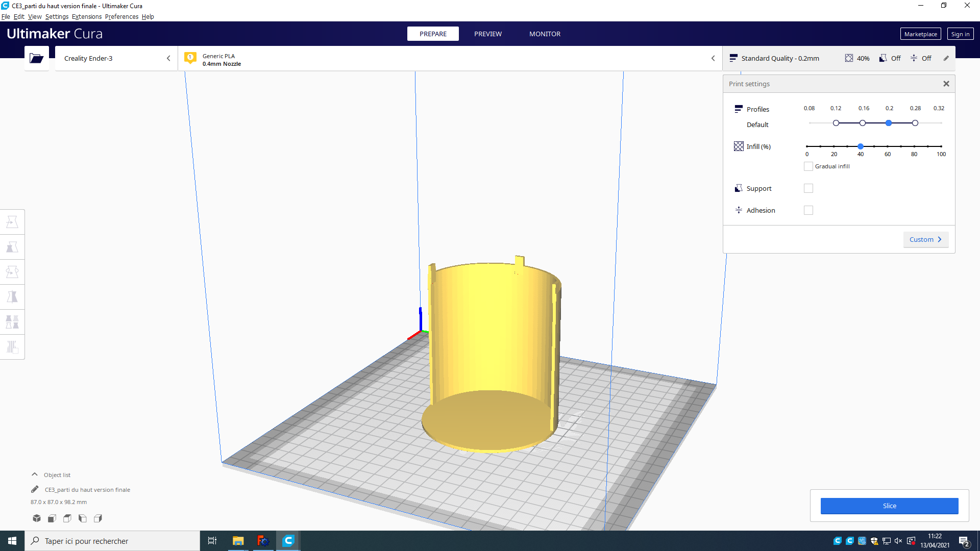The image size is (980, 551).
Task: Open File Explorer from the taskbar
Action: [238, 541]
